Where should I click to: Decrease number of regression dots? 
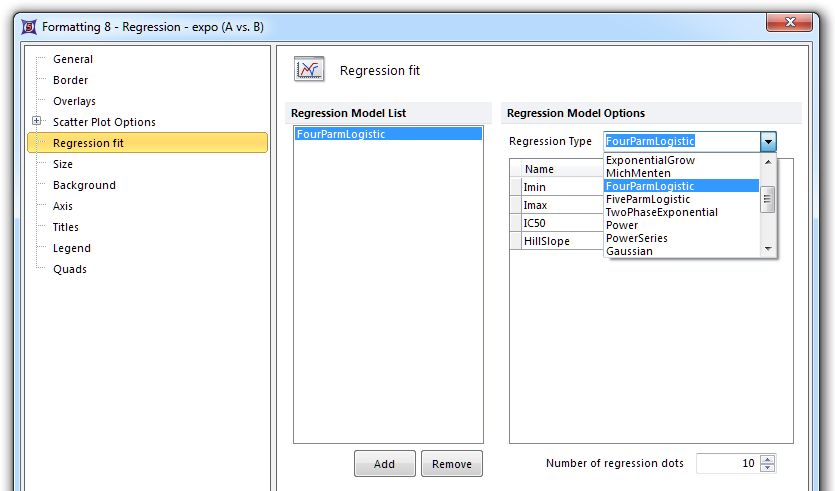(767, 468)
